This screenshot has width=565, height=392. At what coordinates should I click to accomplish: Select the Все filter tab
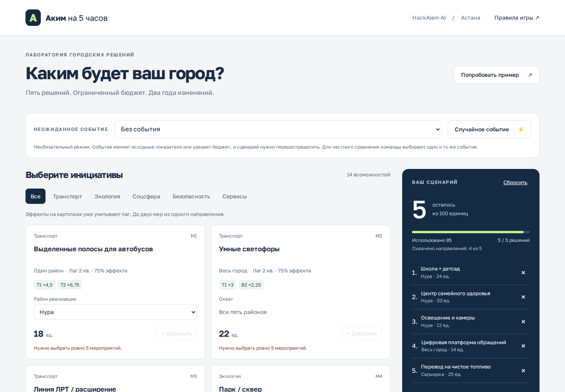pyautogui.click(x=35, y=196)
